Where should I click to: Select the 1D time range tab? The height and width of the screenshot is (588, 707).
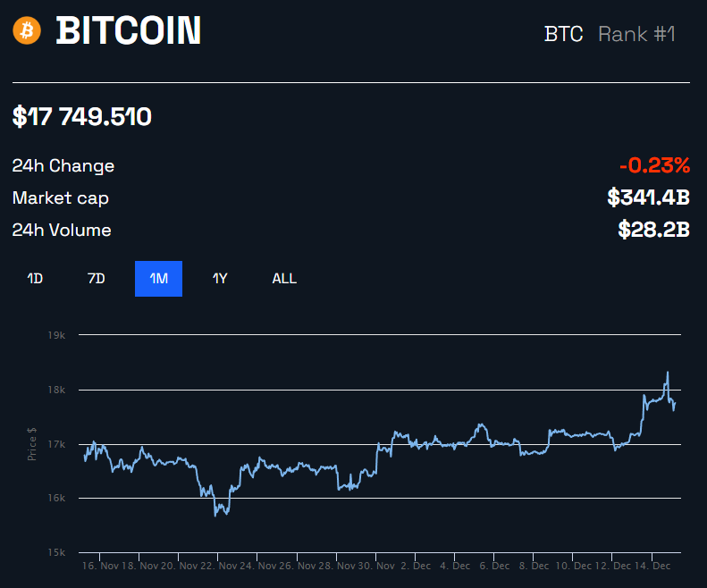pyautogui.click(x=35, y=279)
